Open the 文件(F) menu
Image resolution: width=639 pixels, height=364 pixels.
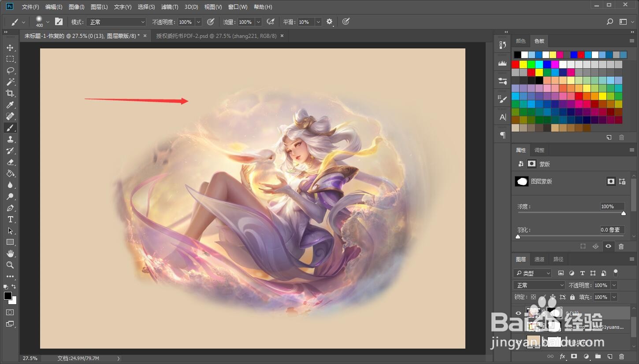click(x=30, y=7)
